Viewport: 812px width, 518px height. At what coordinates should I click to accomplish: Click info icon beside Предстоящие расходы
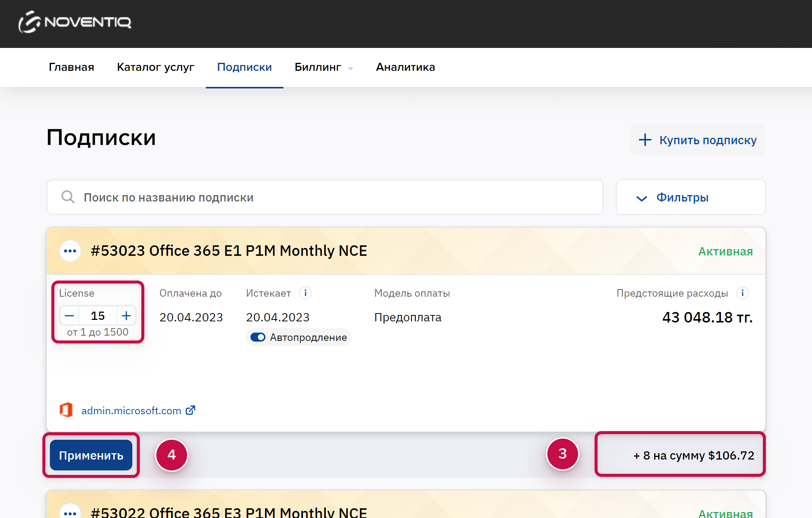click(x=742, y=293)
